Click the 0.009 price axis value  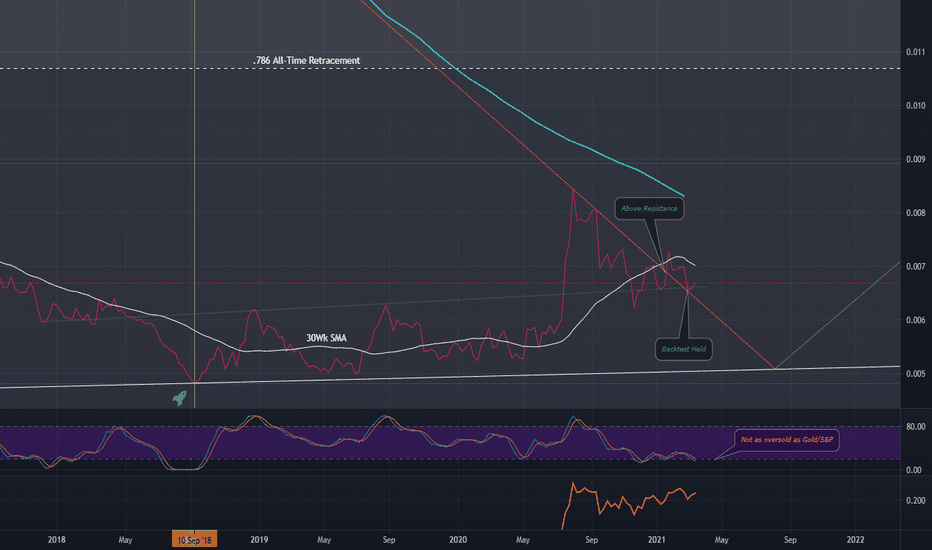[915, 159]
